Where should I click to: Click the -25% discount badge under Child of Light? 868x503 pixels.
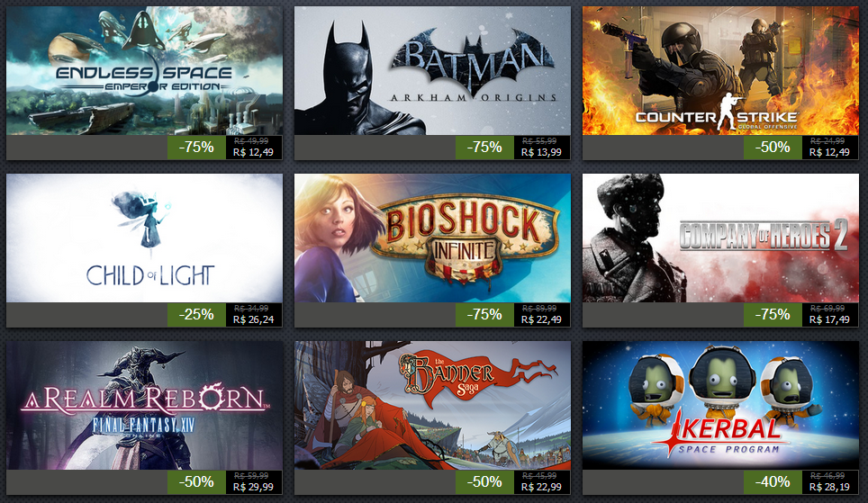coord(196,315)
